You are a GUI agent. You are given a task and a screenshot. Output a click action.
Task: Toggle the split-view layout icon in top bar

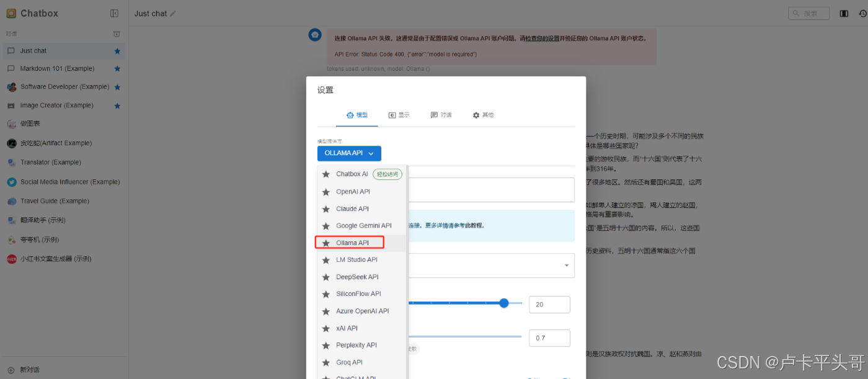click(844, 13)
